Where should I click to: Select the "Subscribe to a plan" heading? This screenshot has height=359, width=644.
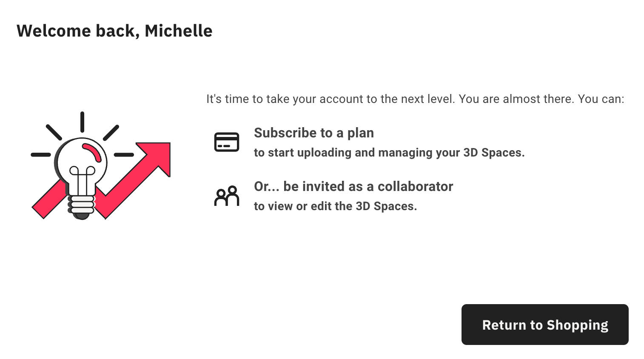coord(313,133)
